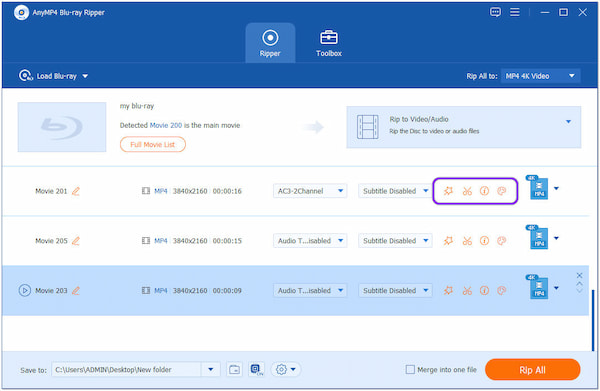Remove Movie 203 with the row X icon
Image resolution: width=600 pixels, height=391 pixels.
click(x=579, y=275)
